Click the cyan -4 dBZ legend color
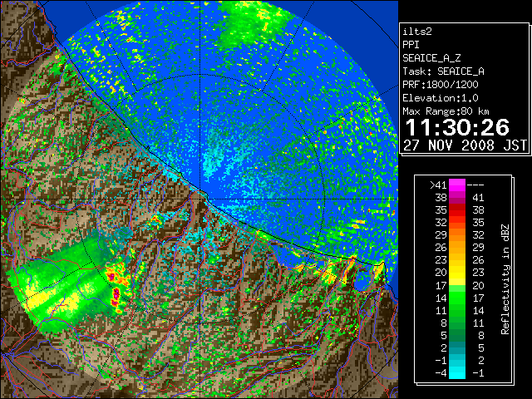532x399 pixels. [457, 372]
